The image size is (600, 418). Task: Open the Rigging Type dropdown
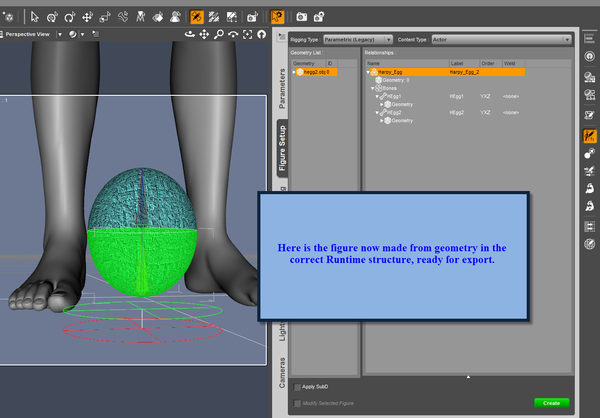click(x=358, y=39)
